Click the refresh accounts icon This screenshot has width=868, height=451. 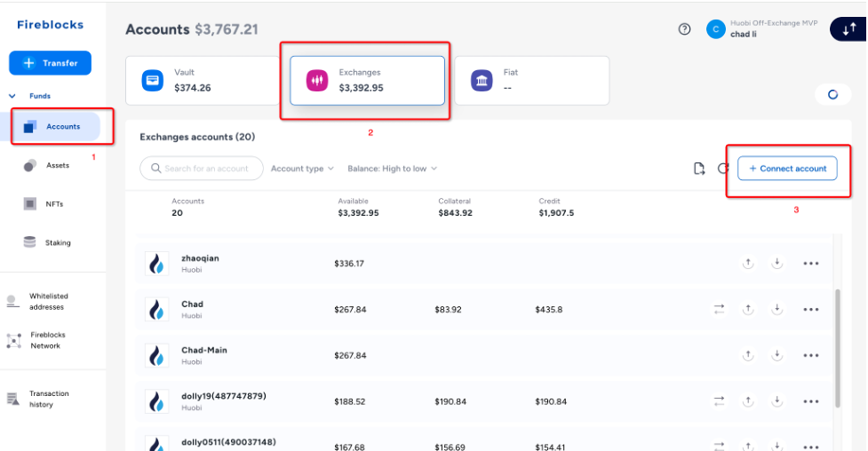coord(723,169)
